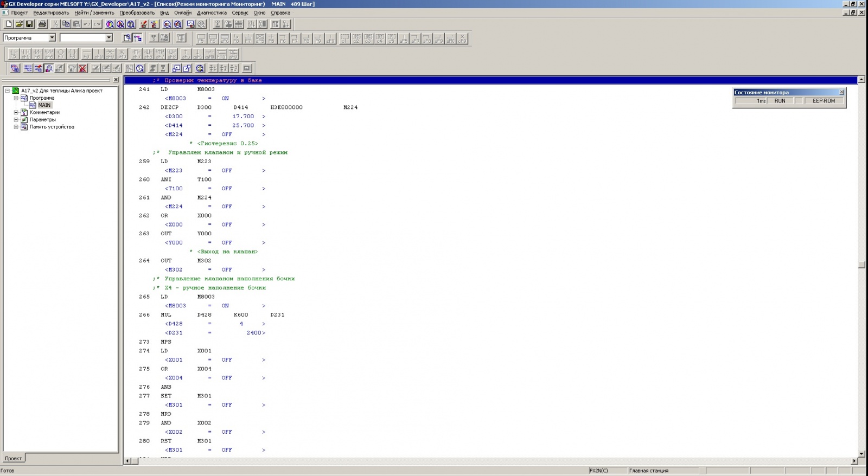Collapse the A17_v2 project root node
This screenshot has width=868, height=476.
tap(8, 91)
